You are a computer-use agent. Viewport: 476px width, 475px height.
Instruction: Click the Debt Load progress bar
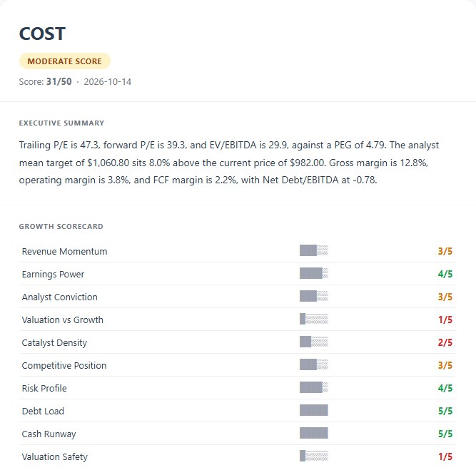(x=314, y=410)
